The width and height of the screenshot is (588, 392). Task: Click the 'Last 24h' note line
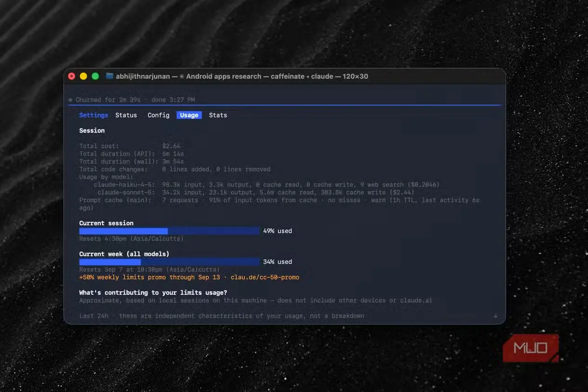click(x=222, y=316)
